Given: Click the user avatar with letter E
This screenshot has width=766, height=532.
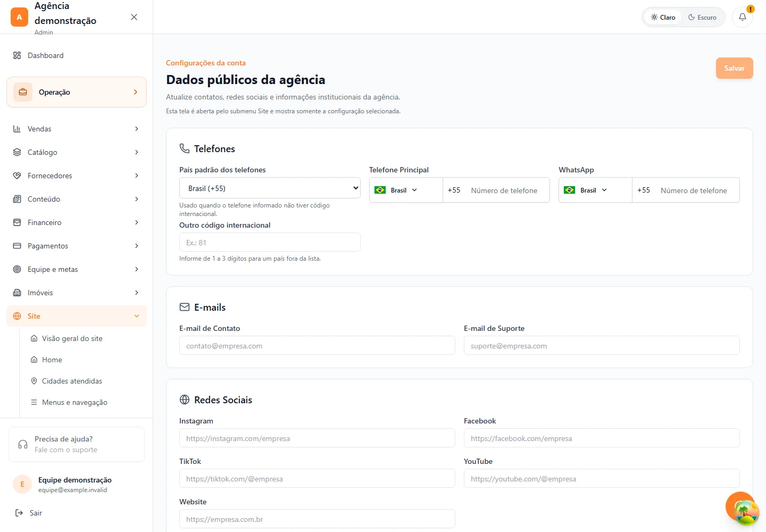Looking at the screenshot, I should 22,484.
